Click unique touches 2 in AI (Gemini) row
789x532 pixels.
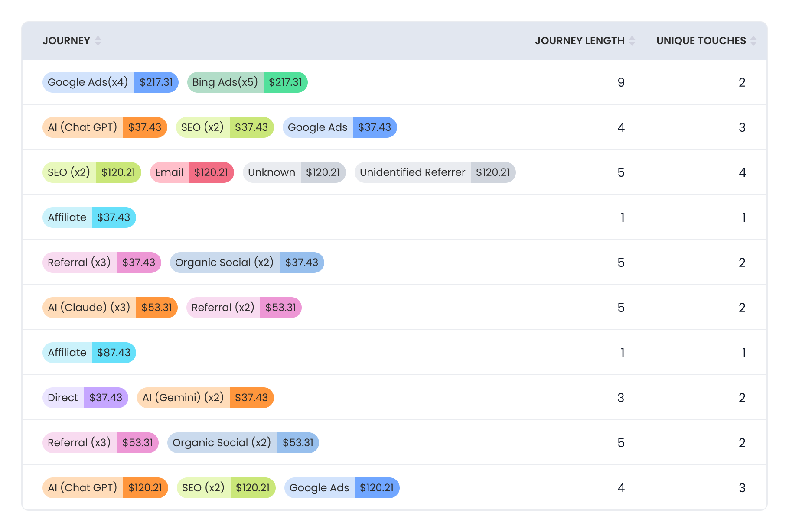742,398
